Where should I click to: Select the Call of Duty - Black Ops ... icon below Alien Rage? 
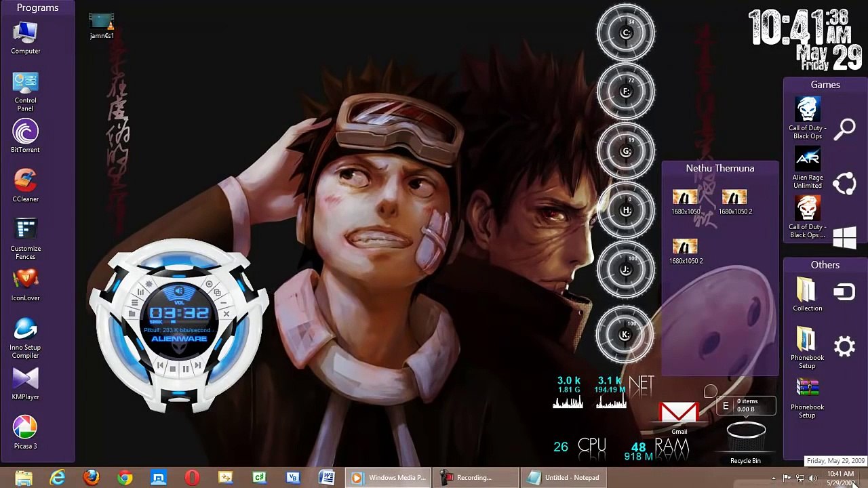point(807,218)
